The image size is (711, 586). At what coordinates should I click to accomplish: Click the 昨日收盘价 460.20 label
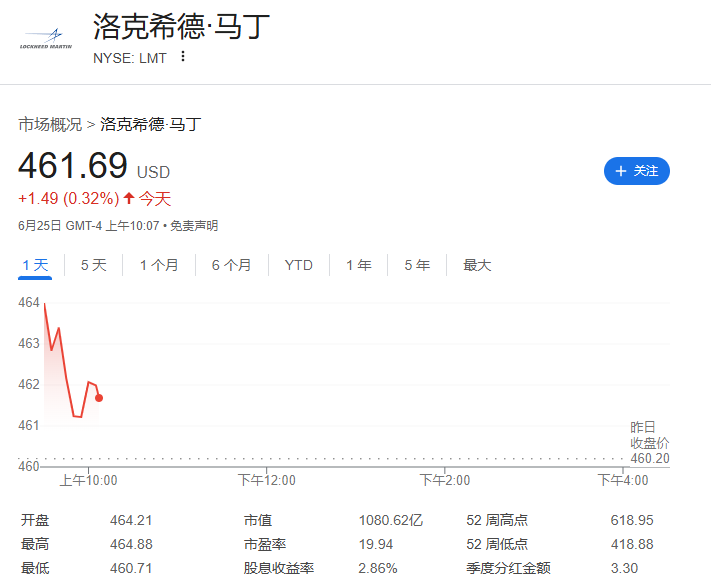tap(650, 442)
